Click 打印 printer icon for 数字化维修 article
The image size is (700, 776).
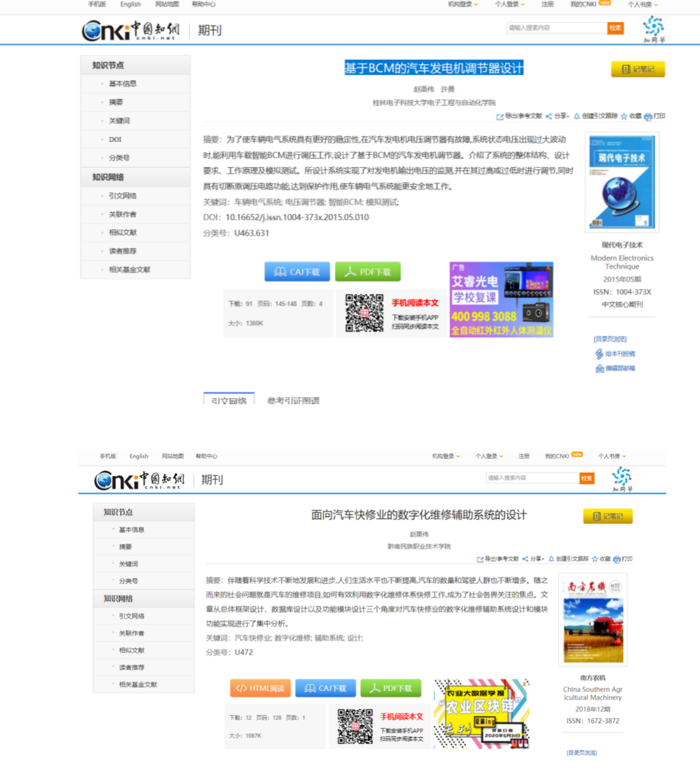617,559
